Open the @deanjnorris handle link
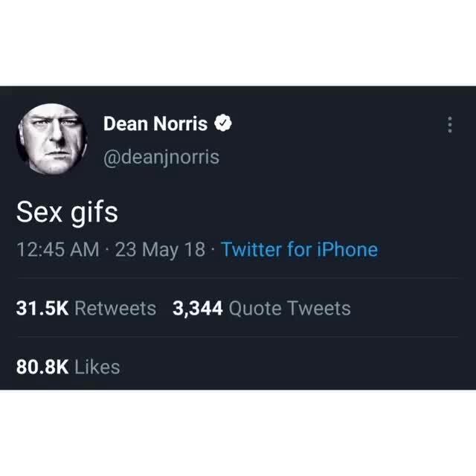The image size is (476, 476). [161, 157]
